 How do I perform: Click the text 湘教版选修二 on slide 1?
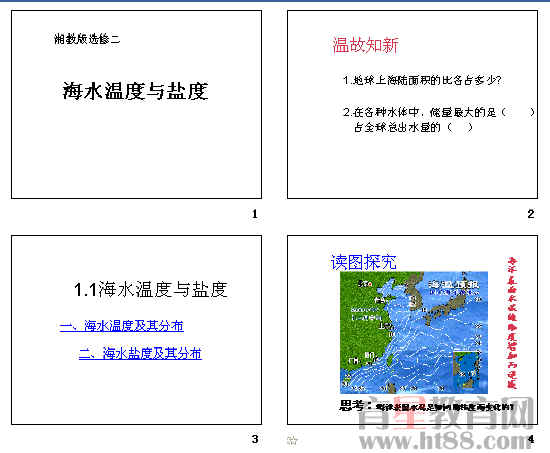[87, 39]
